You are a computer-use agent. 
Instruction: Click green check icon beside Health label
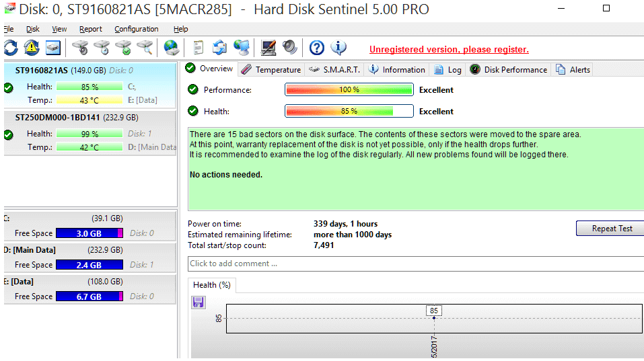point(193,111)
